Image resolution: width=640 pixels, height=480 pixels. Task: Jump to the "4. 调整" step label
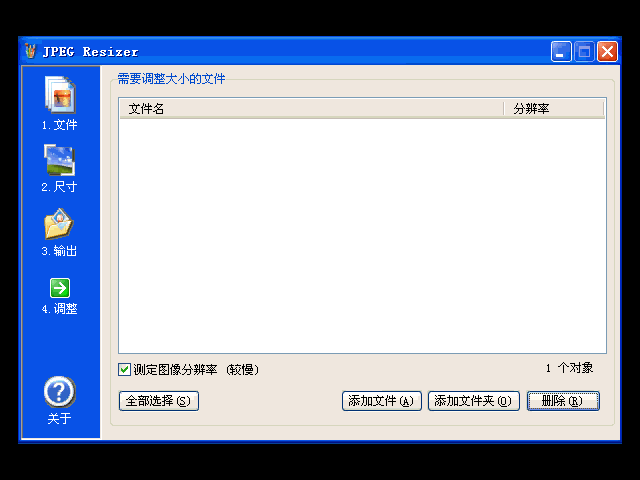pyautogui.click(x=59, y=309)
